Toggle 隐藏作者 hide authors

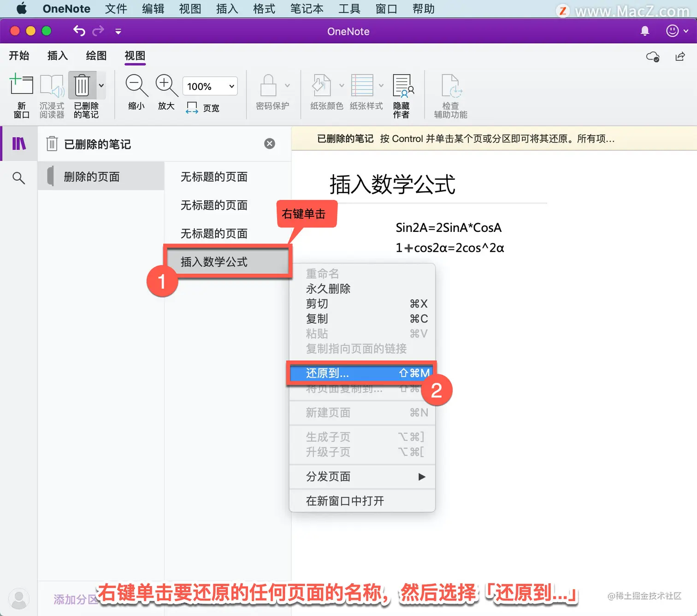[x=402, y=96]
